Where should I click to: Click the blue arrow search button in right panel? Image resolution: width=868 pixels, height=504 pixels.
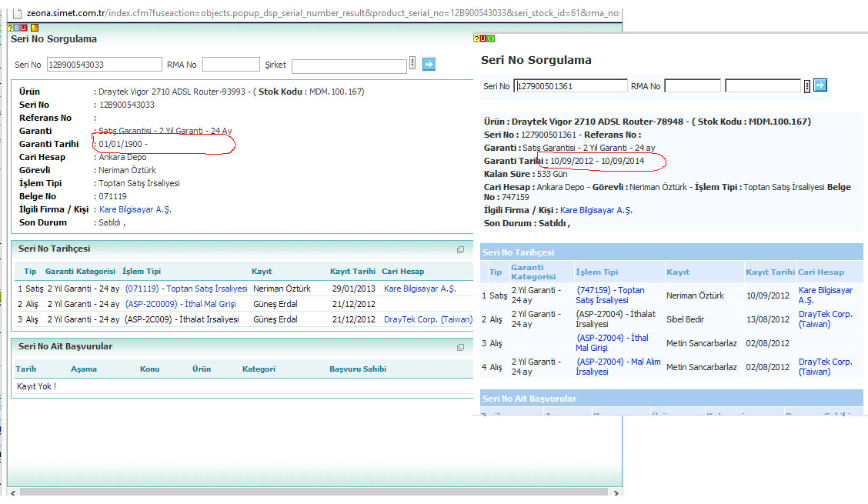pyautogui.click(x=820, y=85)
